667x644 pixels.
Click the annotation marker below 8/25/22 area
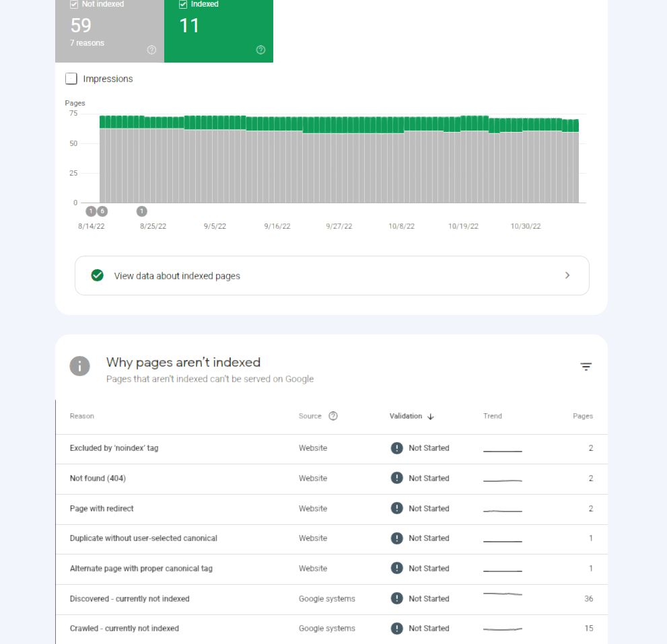click(141, 211)
